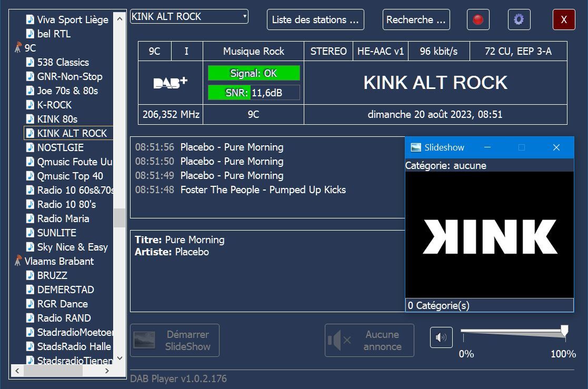Select station StadradioMoetoen

point(75,332)
